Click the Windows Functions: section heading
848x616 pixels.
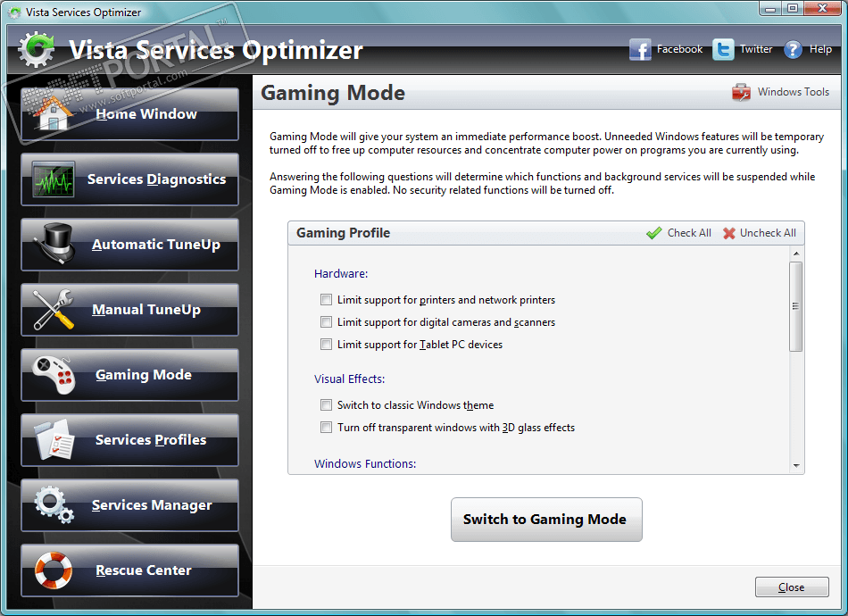pyautogui.click(x=365, y=464)
